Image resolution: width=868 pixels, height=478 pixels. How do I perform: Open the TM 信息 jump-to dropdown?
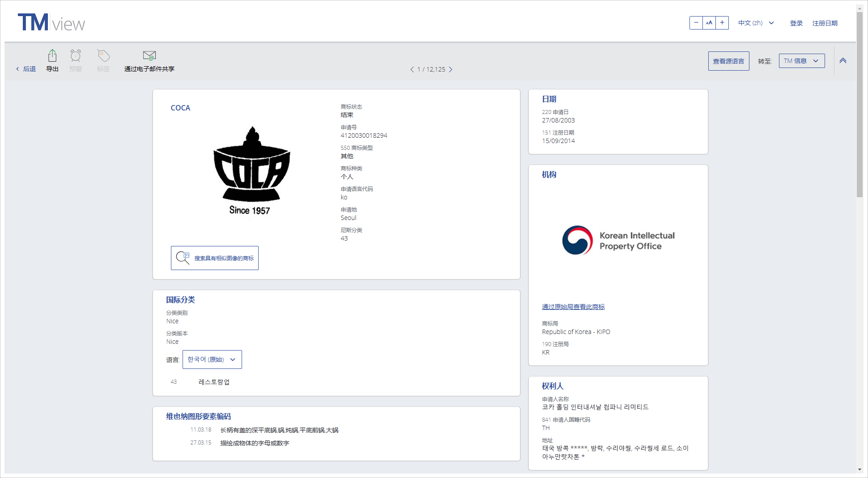(801, 61)
